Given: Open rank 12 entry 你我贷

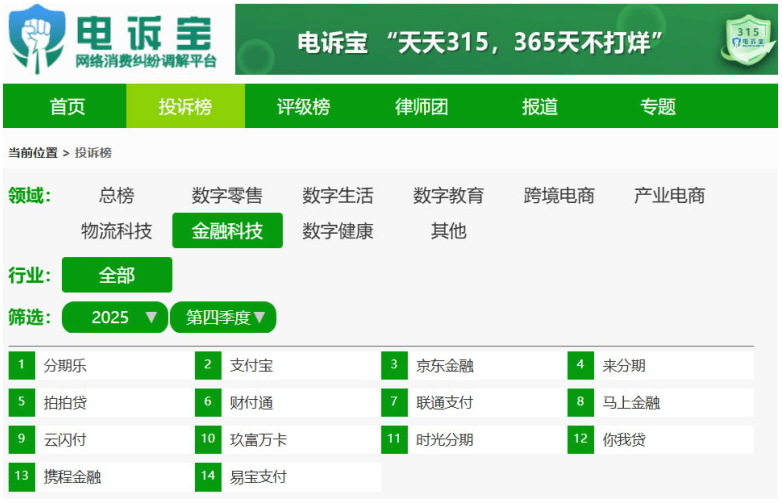Looking at the screenshot, I should [660, 440].
